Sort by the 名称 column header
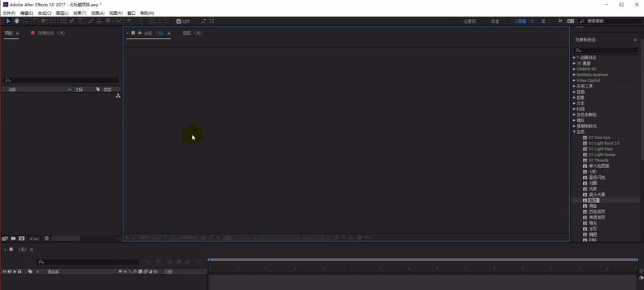 [x=12, y=89]
